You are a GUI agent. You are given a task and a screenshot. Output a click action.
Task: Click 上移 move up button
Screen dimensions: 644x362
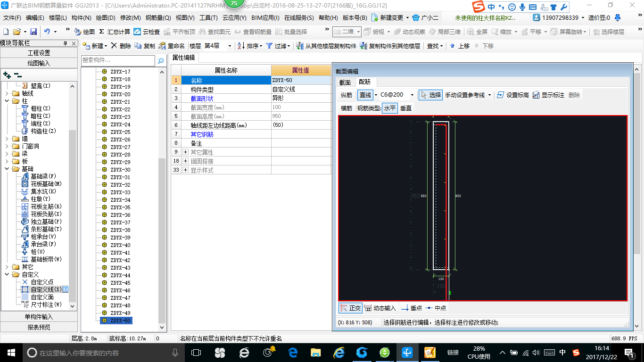(x=460, y=46)
